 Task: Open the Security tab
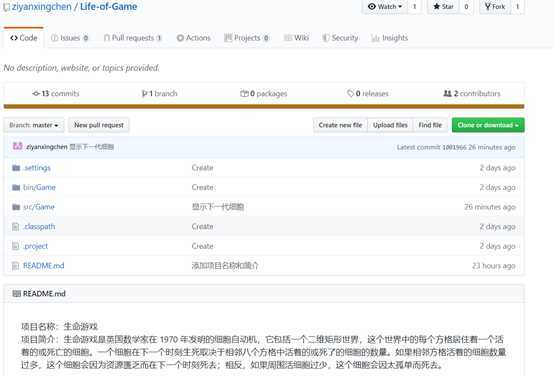point(340,38)
